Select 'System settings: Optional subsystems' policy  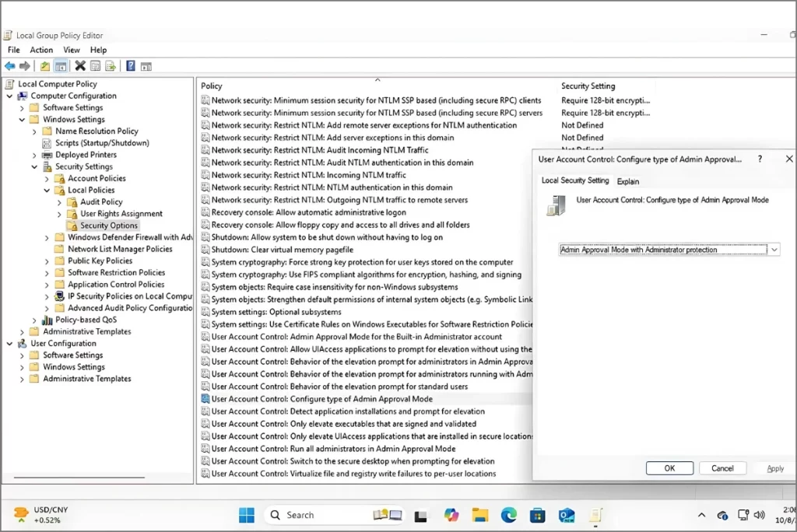(276, 312)
